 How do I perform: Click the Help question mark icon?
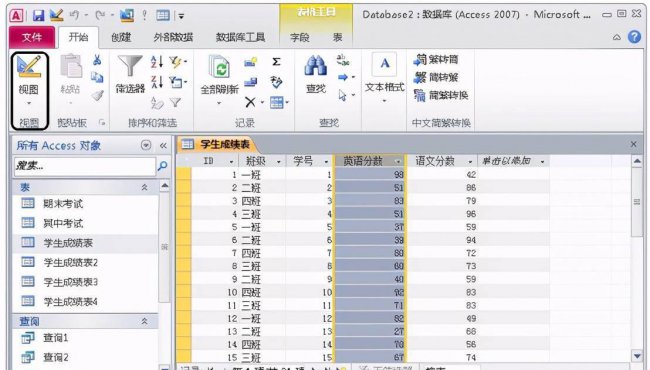pos(634,37)
